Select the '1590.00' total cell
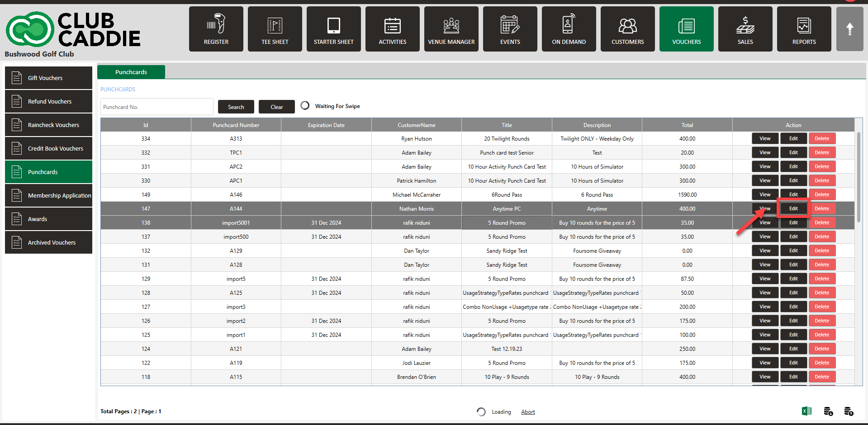The height and width of the screenshot is (425, 868). pos(687,195)
